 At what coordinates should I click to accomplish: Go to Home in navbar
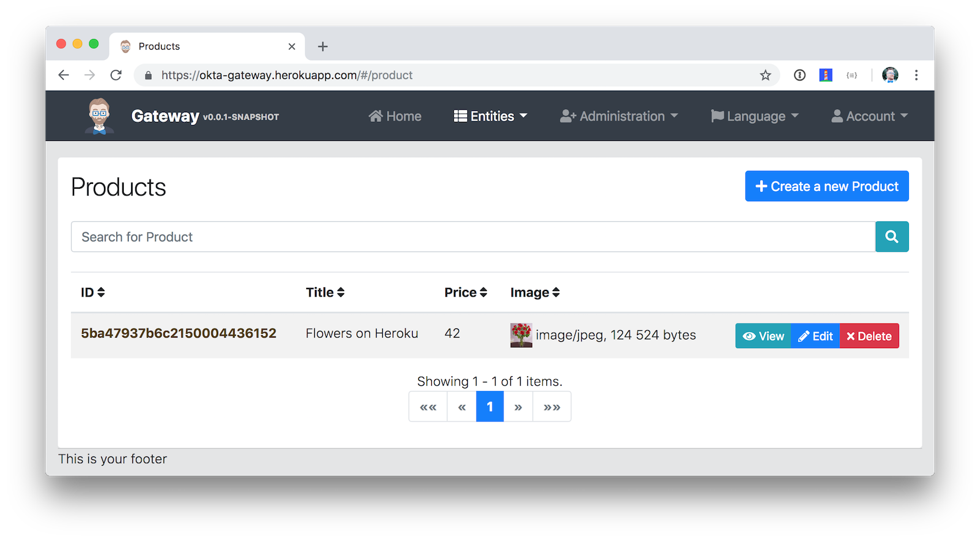click(x=395, y=116)
